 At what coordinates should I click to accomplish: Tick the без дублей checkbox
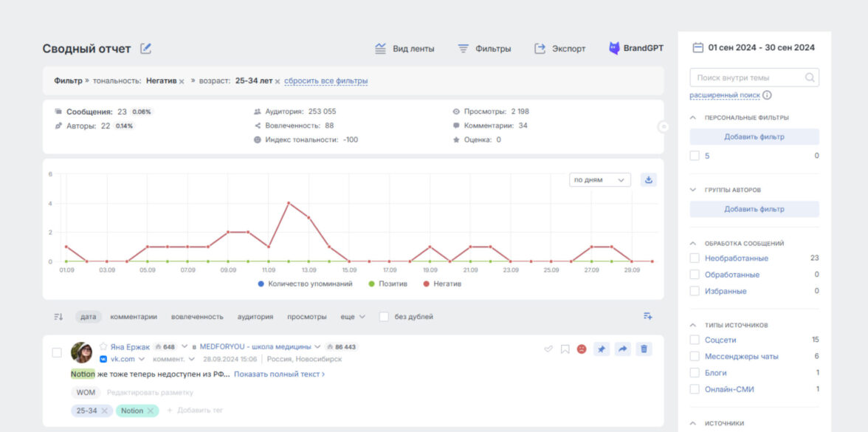click(384, 317)
